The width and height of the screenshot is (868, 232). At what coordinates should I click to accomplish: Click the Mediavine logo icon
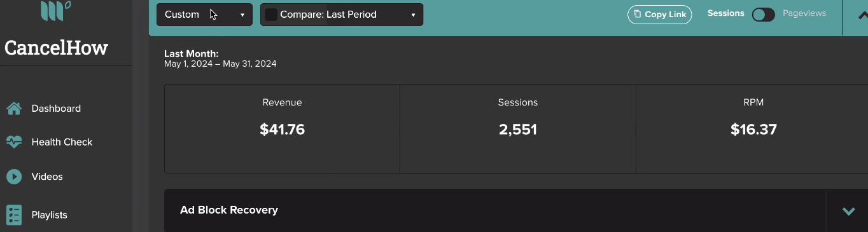coord(55,10)
